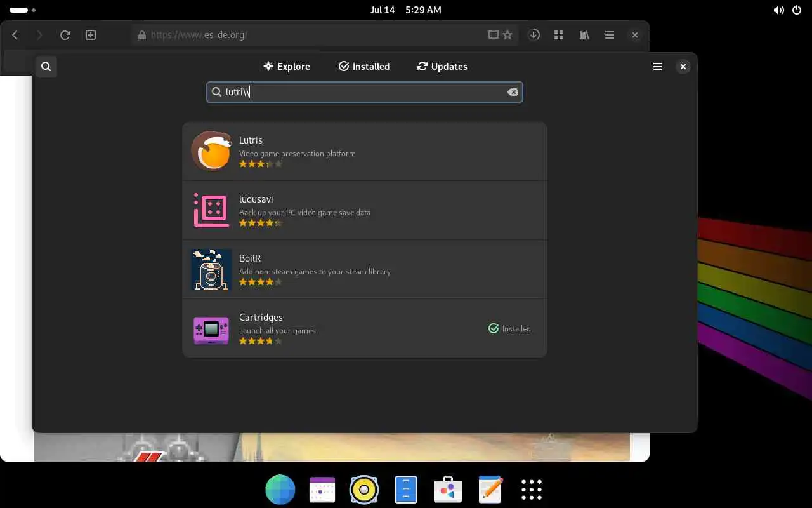Open the browser hamburger menu
The width and height of the screenshot is (812, 508).
point(610,35)
